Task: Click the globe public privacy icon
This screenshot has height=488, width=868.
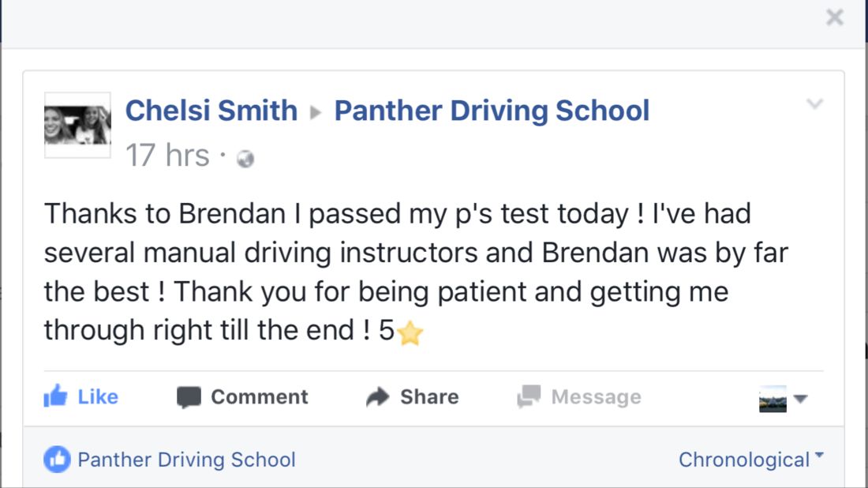Action: coord(245,159)
